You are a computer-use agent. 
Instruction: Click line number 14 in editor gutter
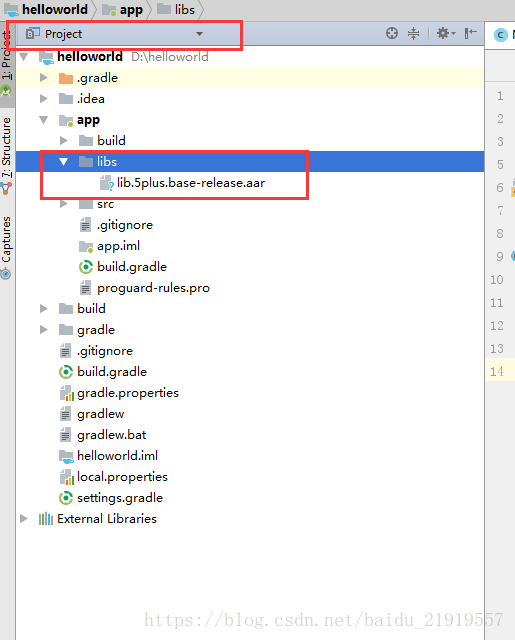click(x=497, y=371)
